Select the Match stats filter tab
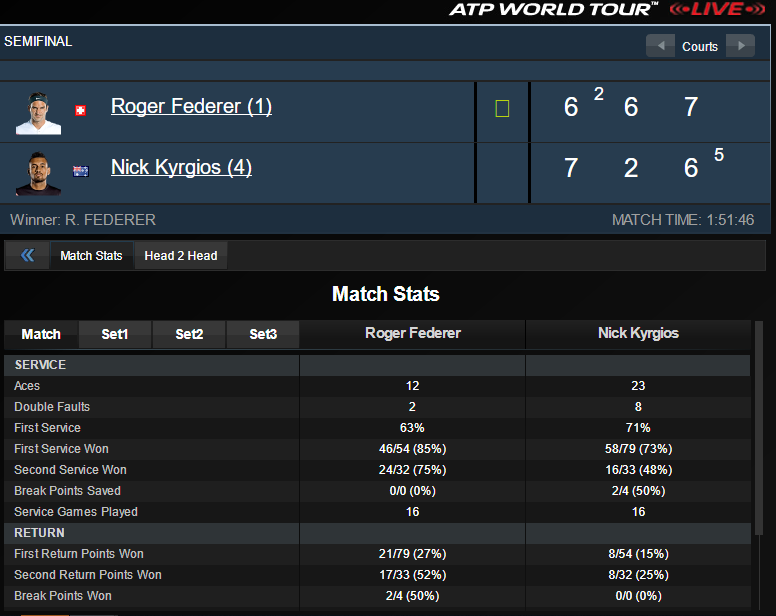 click(x=41, y=334)
